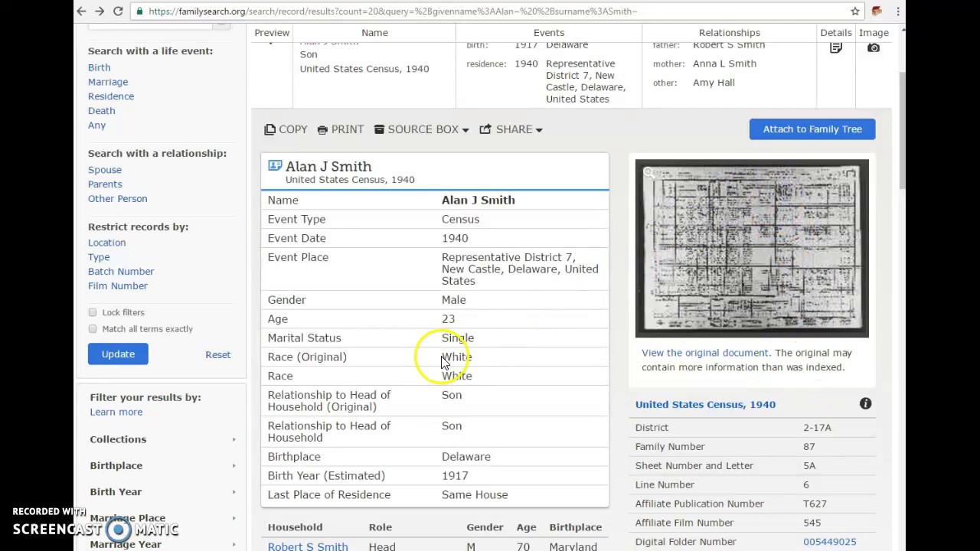Open the census document thumbnail

tap(752, 249)
